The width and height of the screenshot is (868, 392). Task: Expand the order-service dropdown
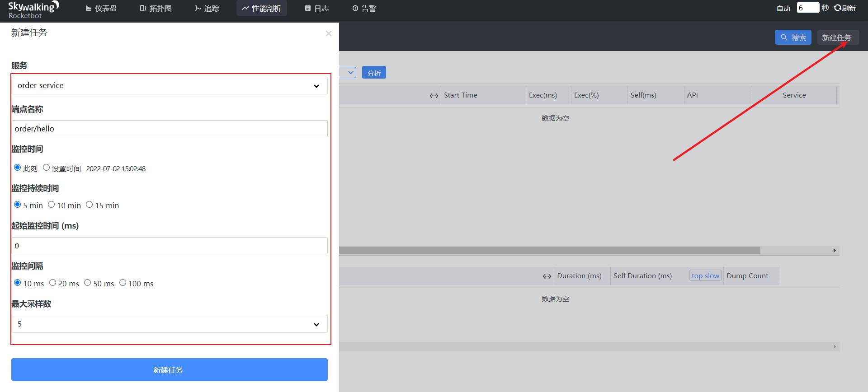170,85
